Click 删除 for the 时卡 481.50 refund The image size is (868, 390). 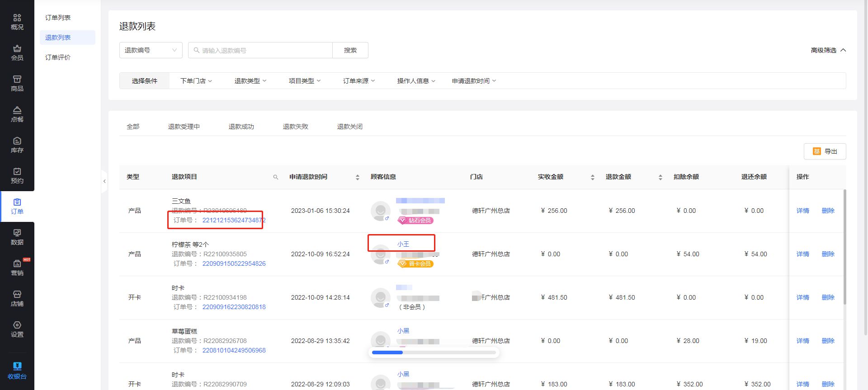pyautogui.click(x=828, y=297)
